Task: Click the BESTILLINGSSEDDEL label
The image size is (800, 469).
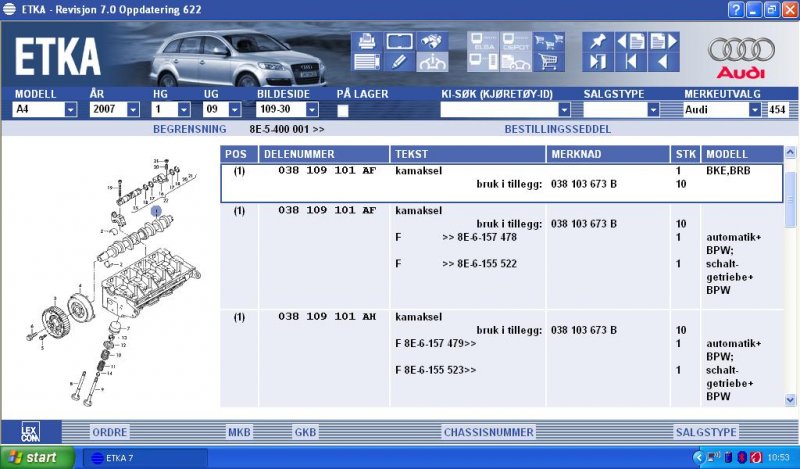Action: (557, 130)
